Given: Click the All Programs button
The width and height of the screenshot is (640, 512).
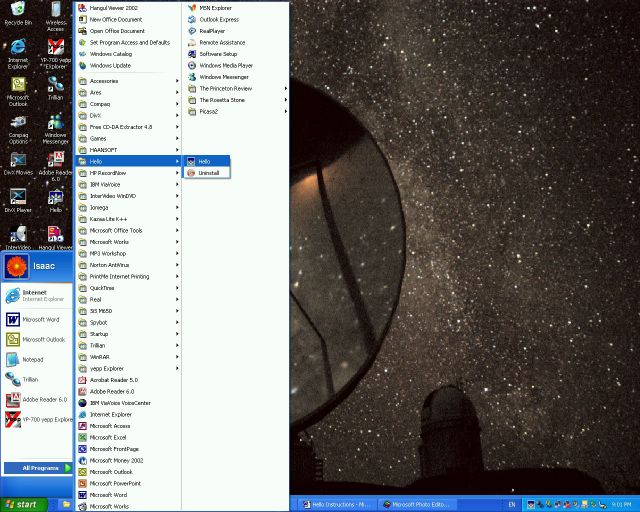Looking at the screenshot, I should [x=38, y=468].
